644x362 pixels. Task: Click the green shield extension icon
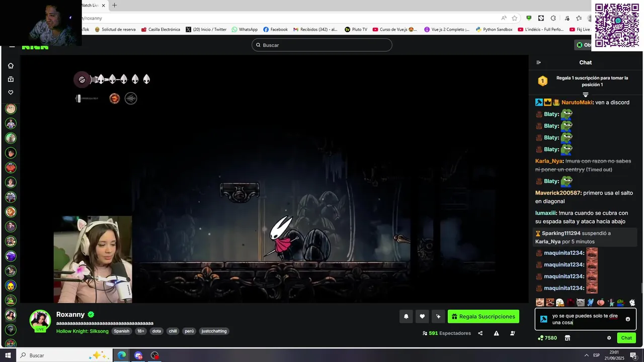pyautogui.click(x=529, y=18)
